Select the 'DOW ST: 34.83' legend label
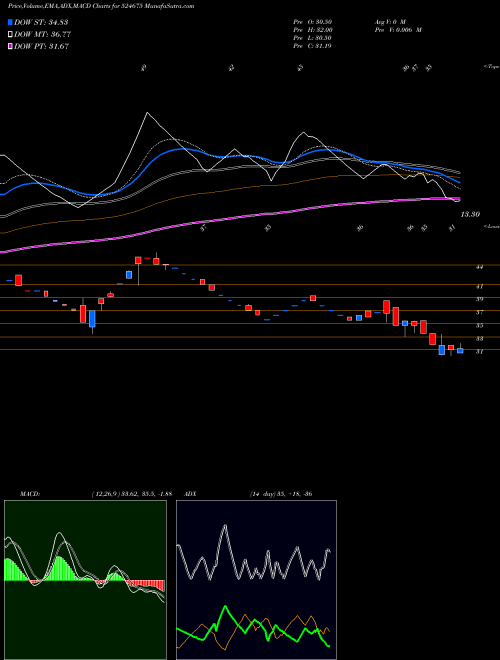The image size is (500, 660). click(x=41, y=22)
